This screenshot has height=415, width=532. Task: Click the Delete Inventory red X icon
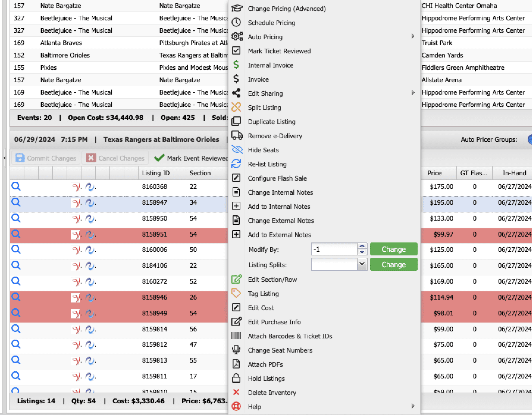236,392
